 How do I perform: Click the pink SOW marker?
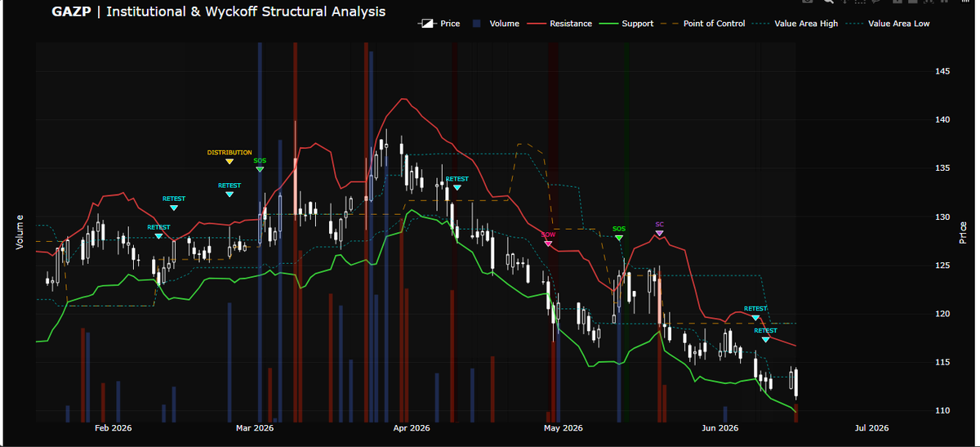pos(549,244)
